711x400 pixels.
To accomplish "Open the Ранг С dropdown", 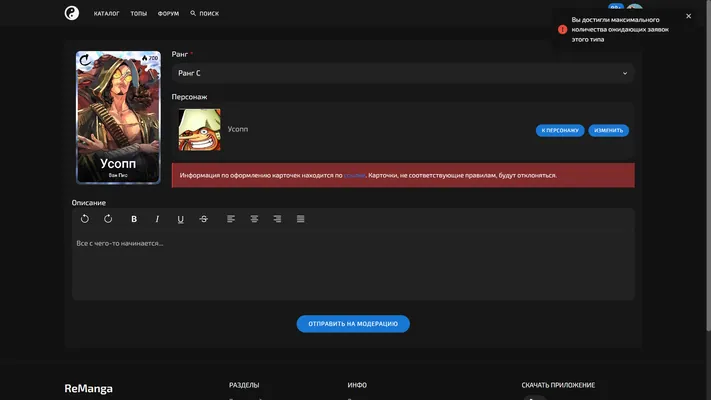I will [403, 73].
